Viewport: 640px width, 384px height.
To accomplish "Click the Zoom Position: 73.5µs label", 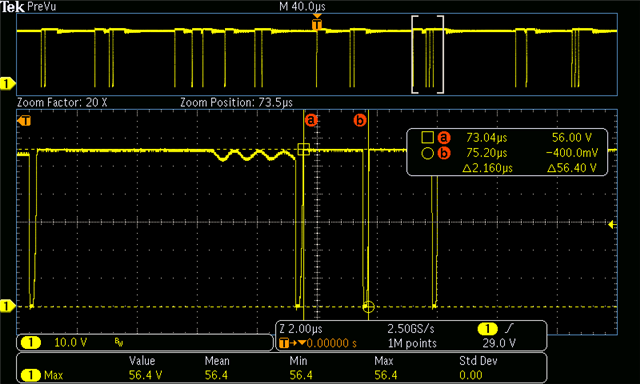I will [x=236, y=102].
